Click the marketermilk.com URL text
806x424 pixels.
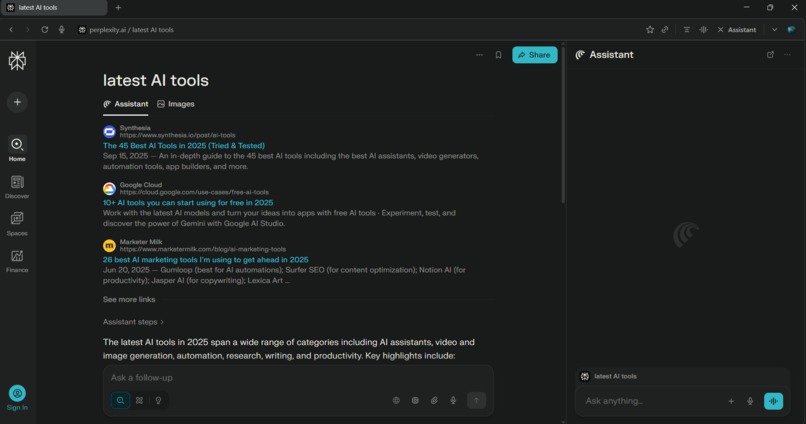tap(203, 249)
